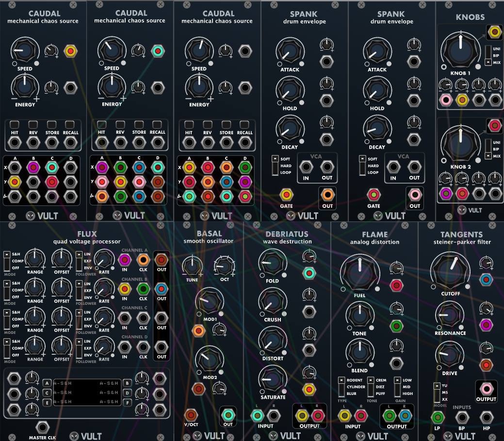Click the GATE jack on the second SPANK module
The height and width of the screenshot is (441, 504).
373,195
